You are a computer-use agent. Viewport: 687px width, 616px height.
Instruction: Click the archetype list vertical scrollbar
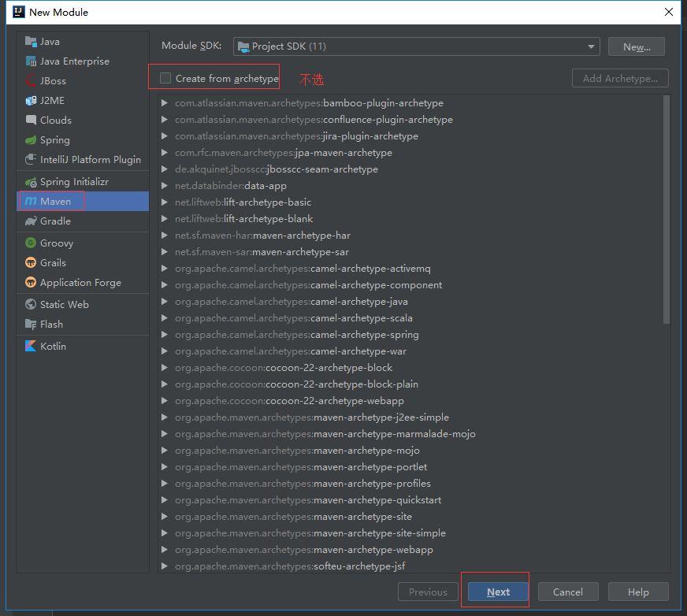tap(667, 210)
